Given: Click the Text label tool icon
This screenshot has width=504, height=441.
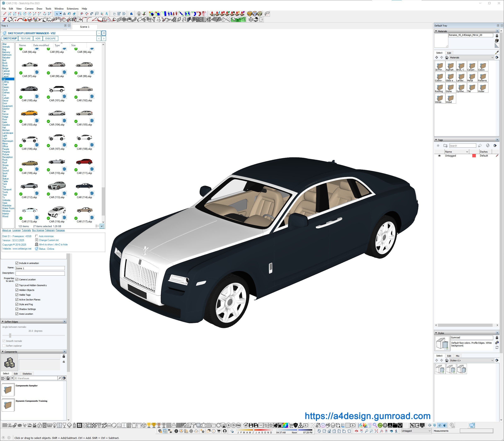Looking at the screenshot, I should pos(97,14).
